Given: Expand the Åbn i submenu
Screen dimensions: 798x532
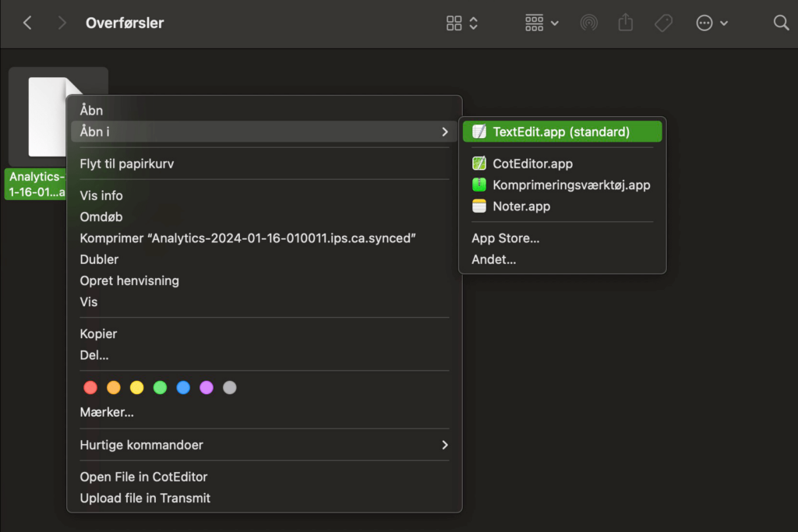Looking at the screenshot, I should (x=264, y=132).
